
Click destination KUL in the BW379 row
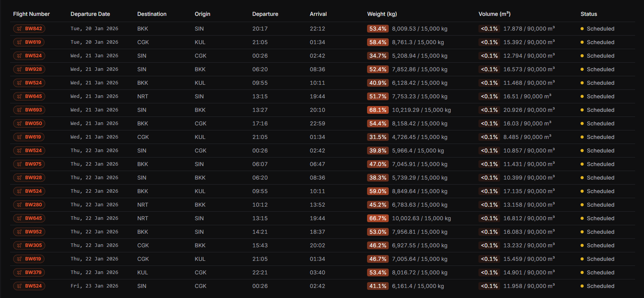click(x=142, y=272)
